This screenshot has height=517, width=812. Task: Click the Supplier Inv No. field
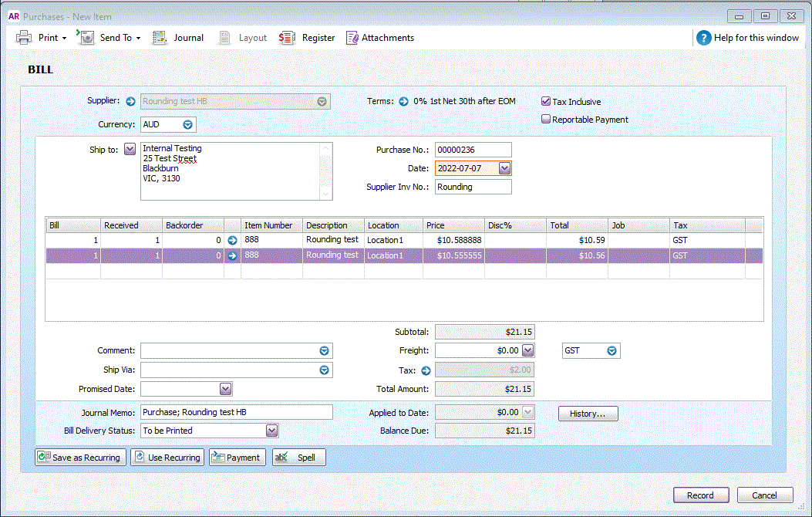point(473,187)
